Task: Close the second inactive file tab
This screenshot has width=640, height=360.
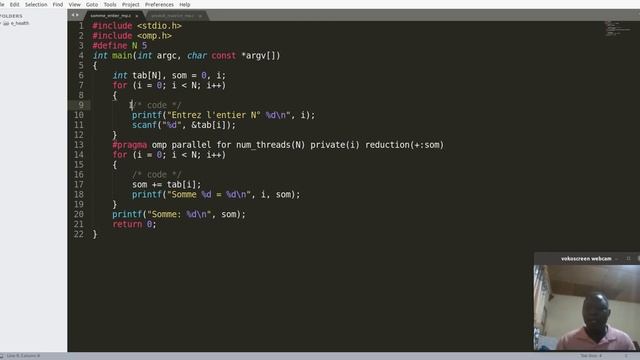Action: [x=200, y=16]
